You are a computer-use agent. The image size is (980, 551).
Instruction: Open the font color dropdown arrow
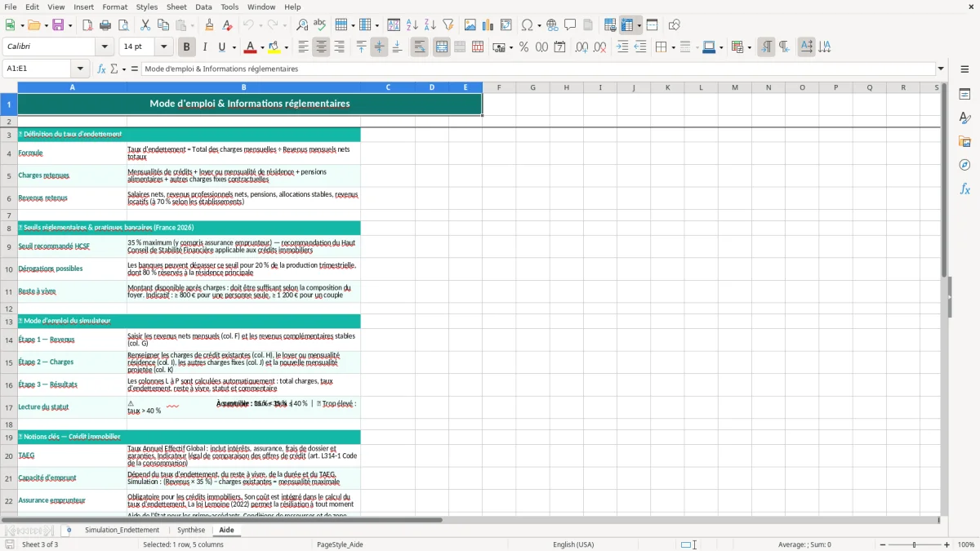(263, 47)
